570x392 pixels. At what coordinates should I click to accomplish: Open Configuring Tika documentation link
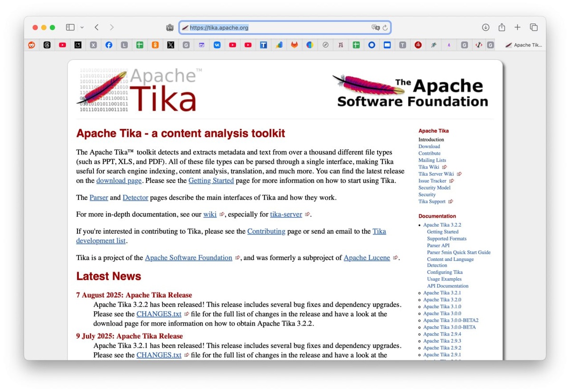445,272
